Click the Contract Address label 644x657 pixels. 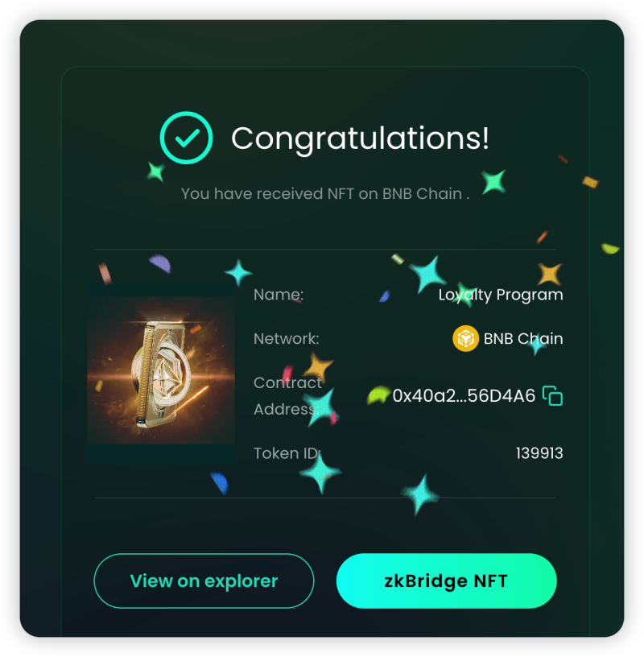click(x=287, y=395)
